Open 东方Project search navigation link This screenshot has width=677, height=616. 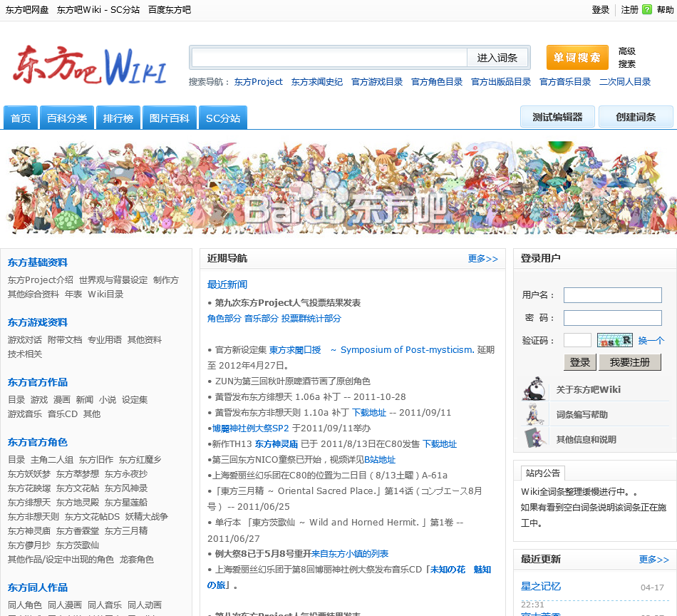pos(258,82)
